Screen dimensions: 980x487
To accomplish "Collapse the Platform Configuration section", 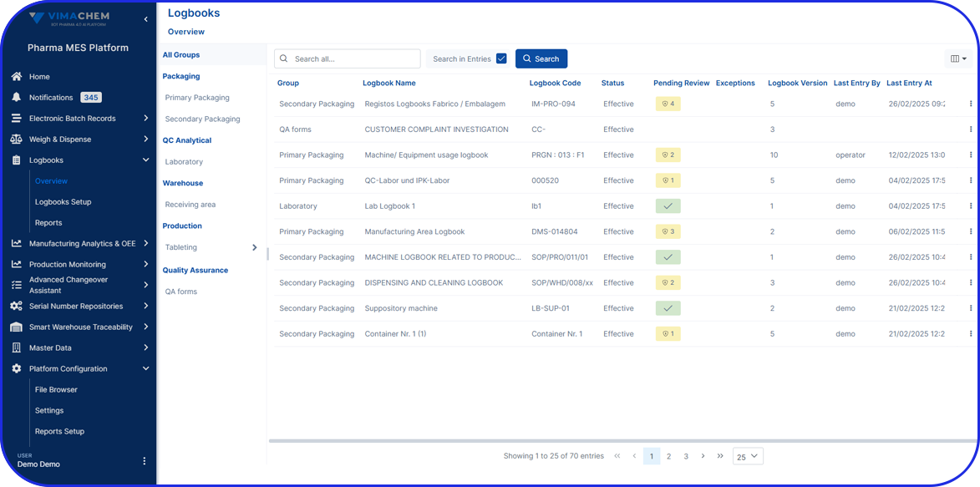I will [145, 368].
